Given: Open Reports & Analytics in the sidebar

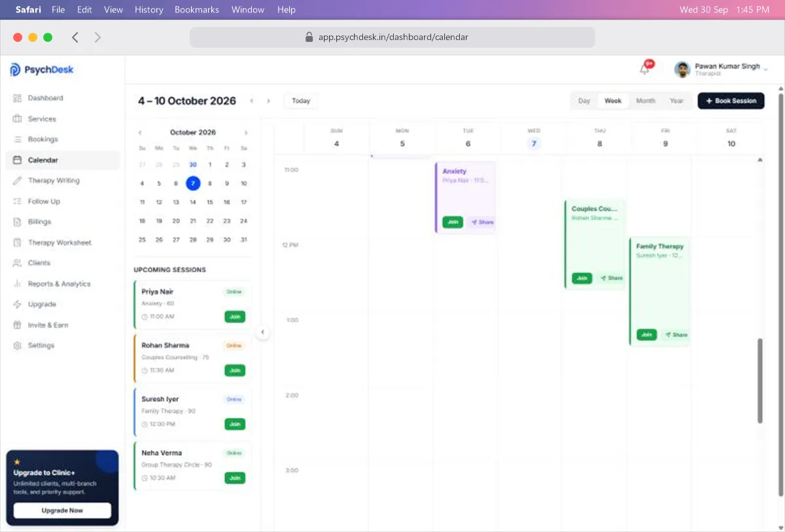Looking at the screenshot, I should [52, 284].
